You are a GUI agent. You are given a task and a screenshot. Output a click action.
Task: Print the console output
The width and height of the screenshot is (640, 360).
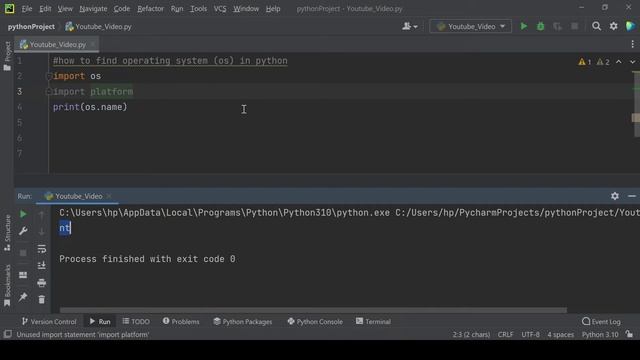point(41,283)
